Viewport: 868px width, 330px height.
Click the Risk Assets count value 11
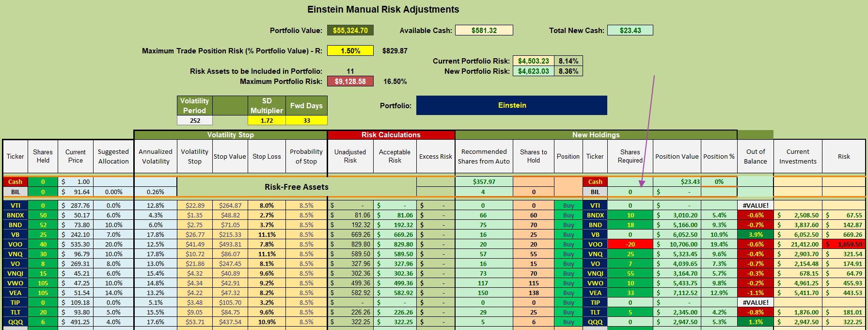(x=350, y=71)
